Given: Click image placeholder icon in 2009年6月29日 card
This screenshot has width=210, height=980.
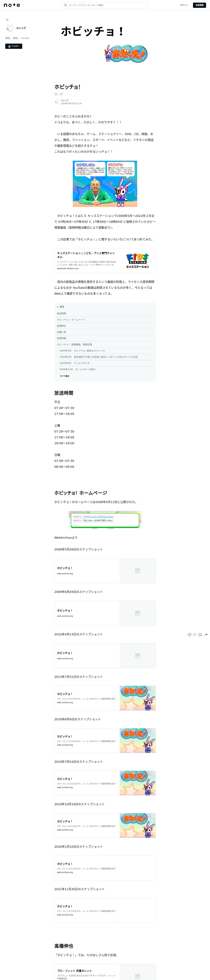Looking at the screenshot, I should tap(138, 613).
